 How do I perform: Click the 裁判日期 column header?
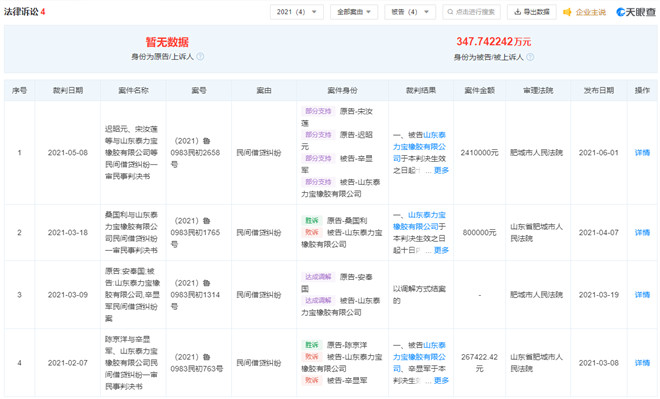point(68,90)
